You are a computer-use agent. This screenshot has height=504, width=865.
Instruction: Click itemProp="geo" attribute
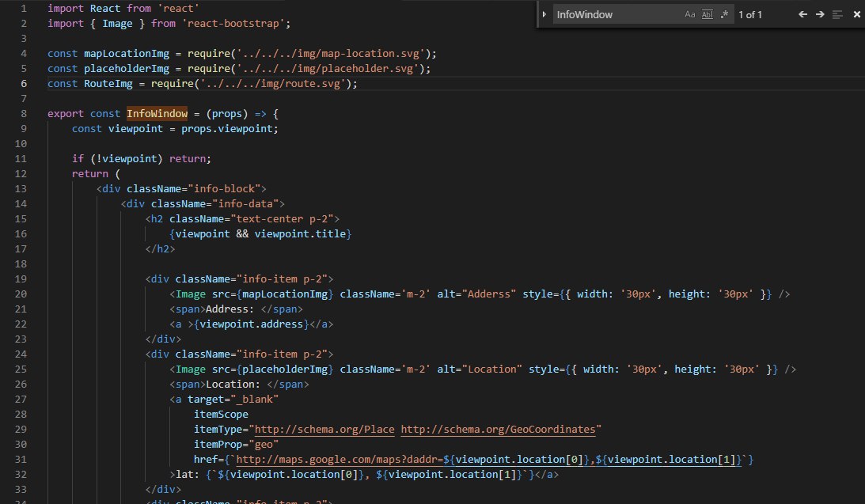(x=236, y=445)
